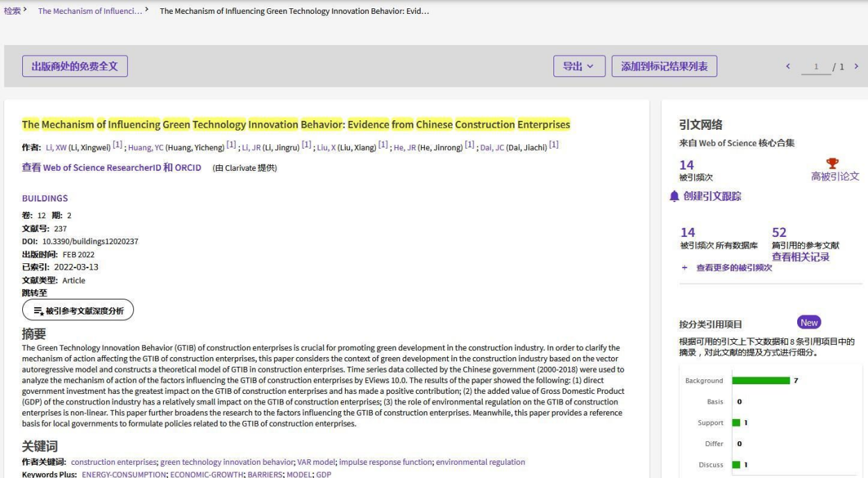The image size is (868, 478).
Task: Open author Li, XW link
Action: click(56, 147)
